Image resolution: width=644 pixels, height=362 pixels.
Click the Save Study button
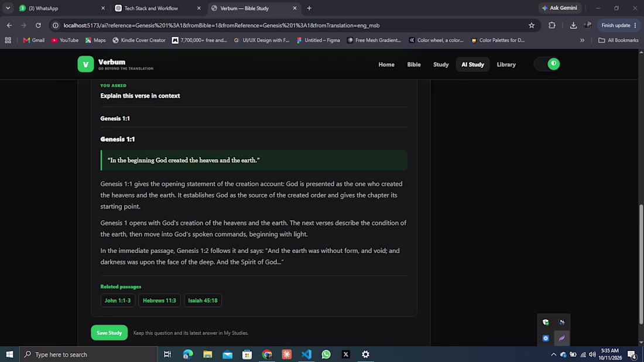[x=109, y=333]
